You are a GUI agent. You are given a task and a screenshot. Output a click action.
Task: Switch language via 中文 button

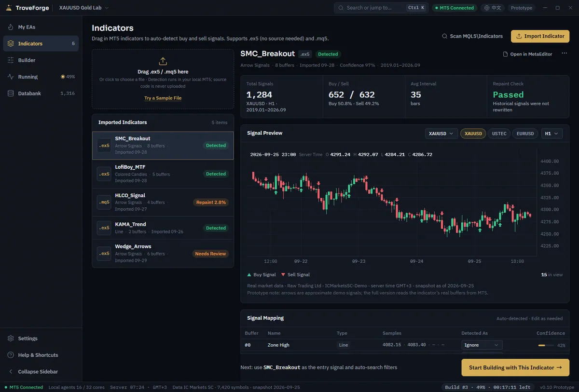tap(493, 8)
